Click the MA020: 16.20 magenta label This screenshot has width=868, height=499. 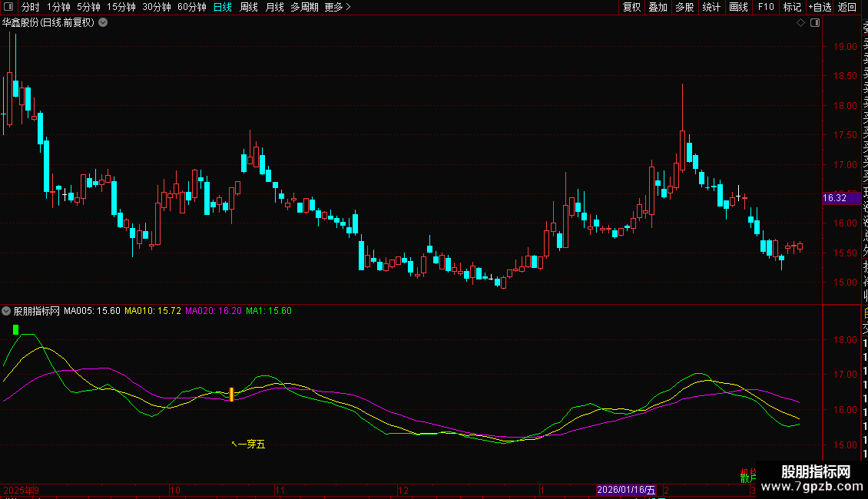point(213,311)
